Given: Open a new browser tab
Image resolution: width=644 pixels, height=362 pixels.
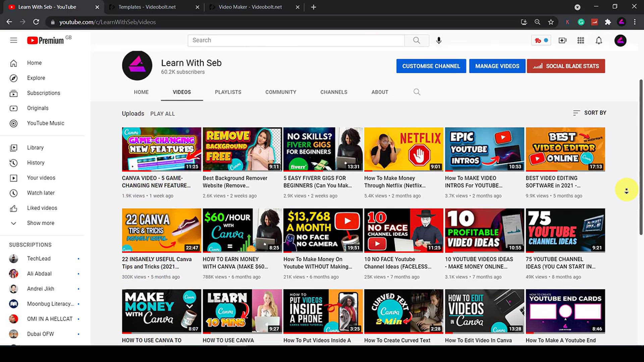Looking at the screenshot, I should pyautogui.click(x=313, y=7).
